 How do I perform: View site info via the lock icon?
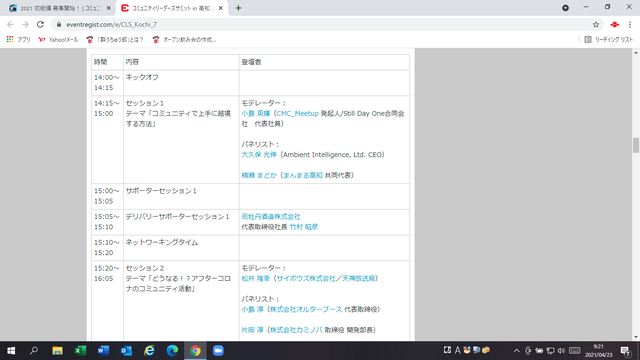click(59, 24)
